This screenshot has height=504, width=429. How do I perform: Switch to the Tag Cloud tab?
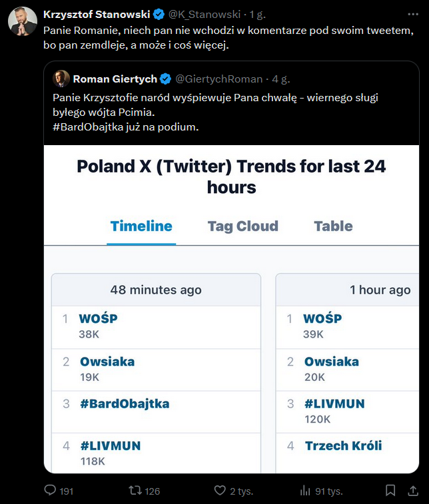pyautogui.click(x=242, y=226)
